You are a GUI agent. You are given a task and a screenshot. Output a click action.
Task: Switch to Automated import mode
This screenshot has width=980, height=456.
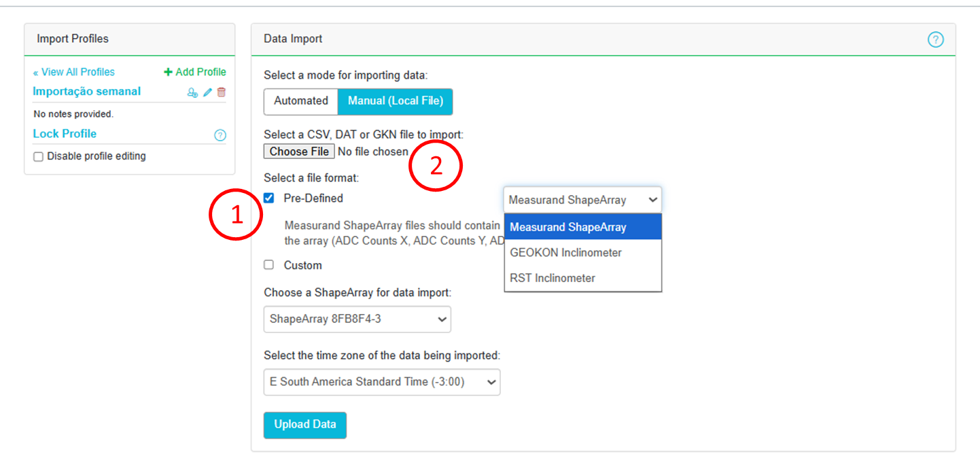click(x=300, y=101)
